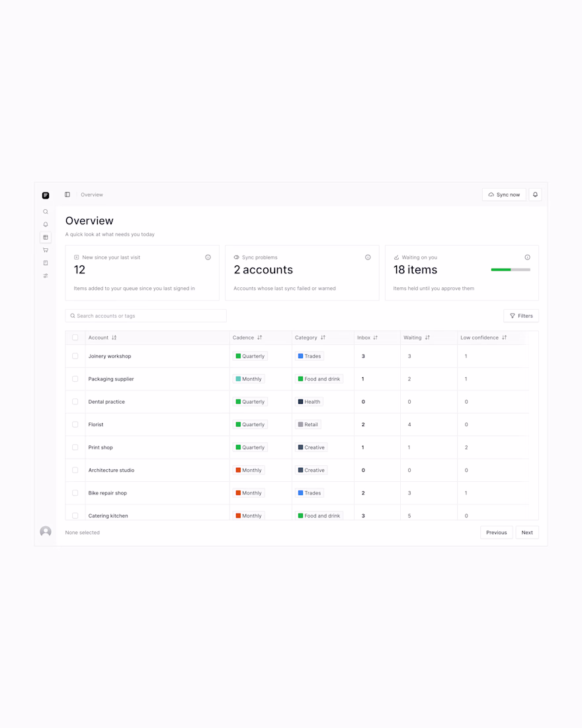Click the Bike repair shop account name
The width and height of the screenshot is (582, 728).
point(108,493)
